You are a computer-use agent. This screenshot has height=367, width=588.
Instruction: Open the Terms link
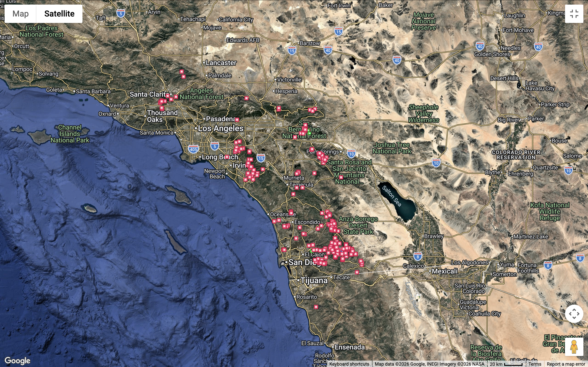(x=535, y=364)
